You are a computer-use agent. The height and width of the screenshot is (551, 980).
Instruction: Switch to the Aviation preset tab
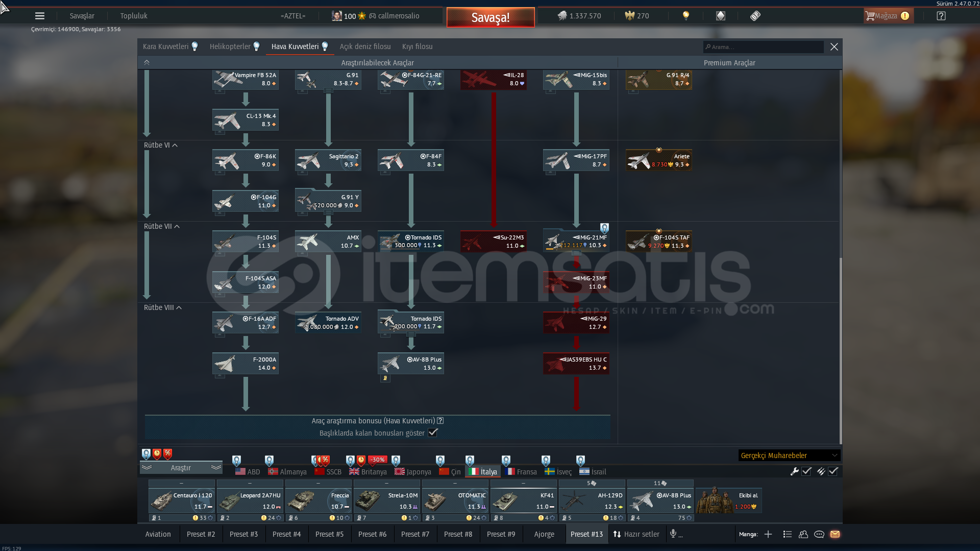pyautogui.click(x=158, y=534)
